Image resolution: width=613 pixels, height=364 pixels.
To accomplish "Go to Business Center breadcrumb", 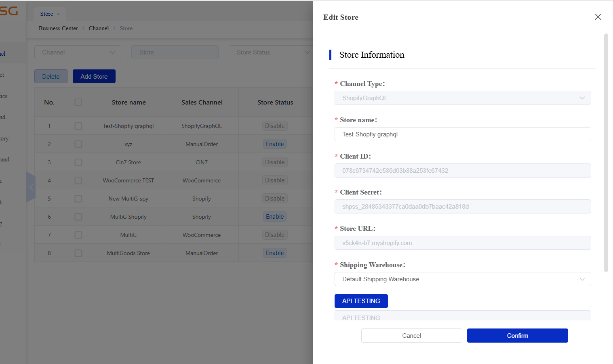I will 58,29.
